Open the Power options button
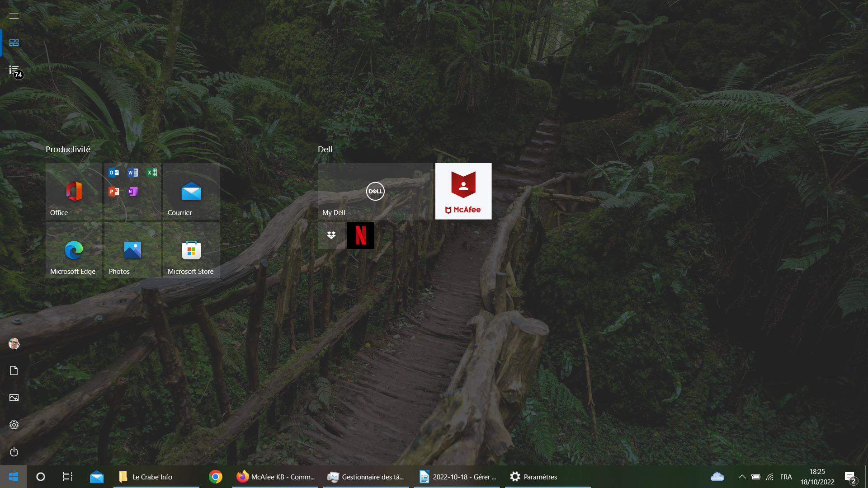Screen dimensions: 868x488 [x=14, y=452]
